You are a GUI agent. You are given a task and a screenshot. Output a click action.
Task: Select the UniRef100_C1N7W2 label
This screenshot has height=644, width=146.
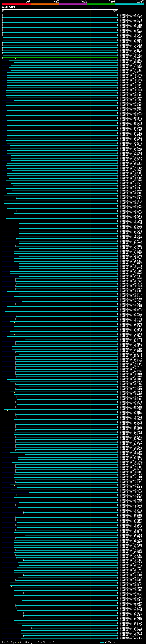point(131,67)
